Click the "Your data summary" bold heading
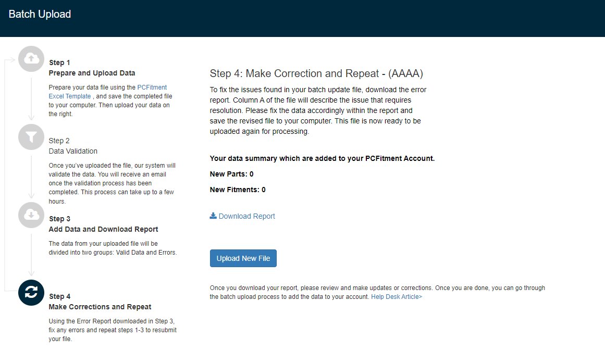The height and width of the screenshot is (364, 605). pyautogui.click(x=322, y=158)
